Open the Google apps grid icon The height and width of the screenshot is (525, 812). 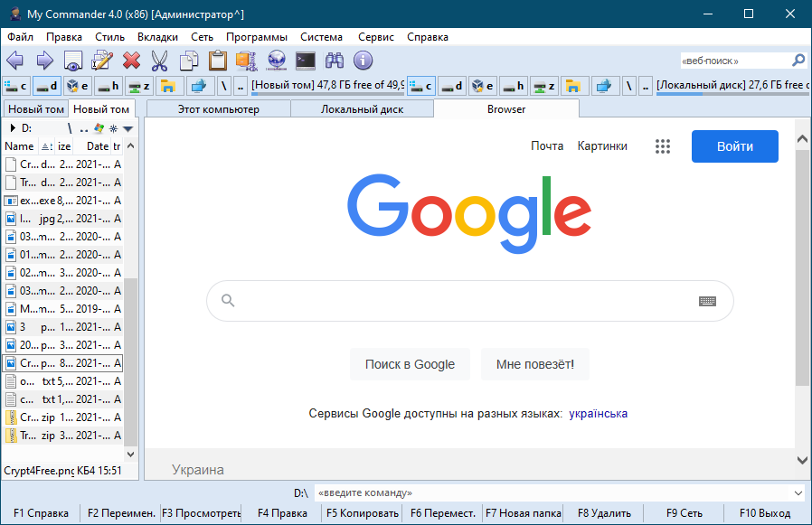[662, 146]
